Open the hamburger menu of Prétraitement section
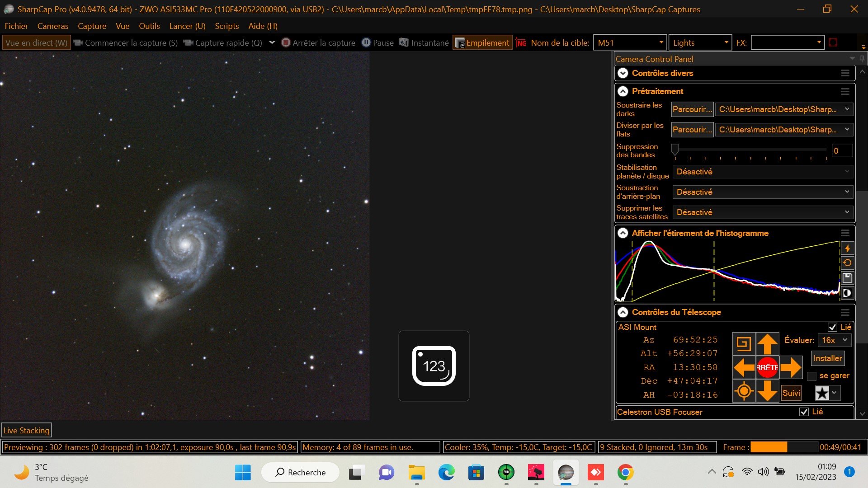868x488 pixels. pos(845,92)
